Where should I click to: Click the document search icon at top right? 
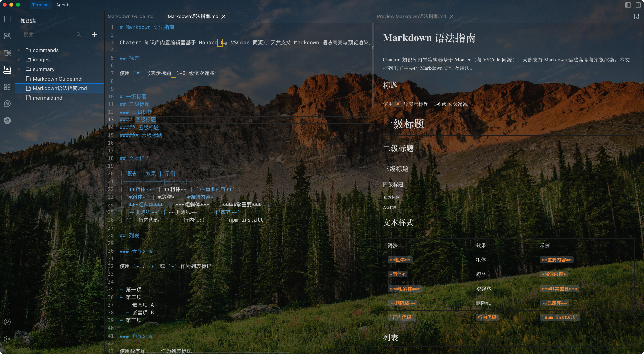pos(636,17)
